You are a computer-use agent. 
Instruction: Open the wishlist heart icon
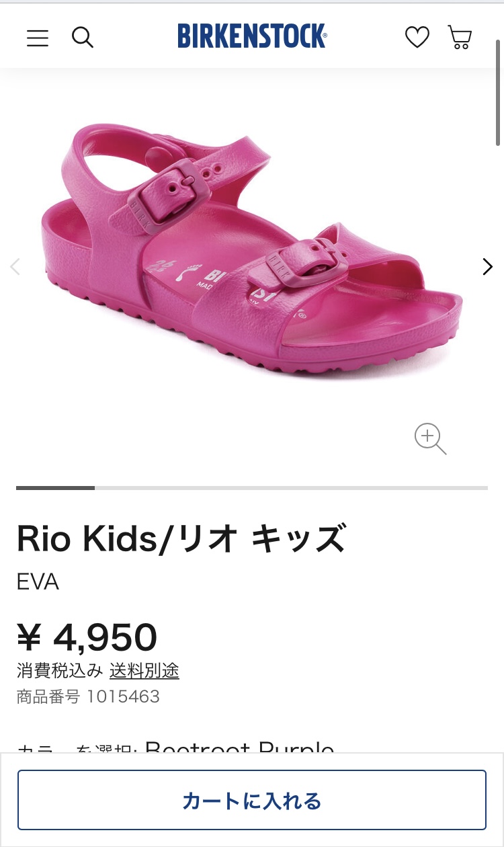click(x=417, y=37)
